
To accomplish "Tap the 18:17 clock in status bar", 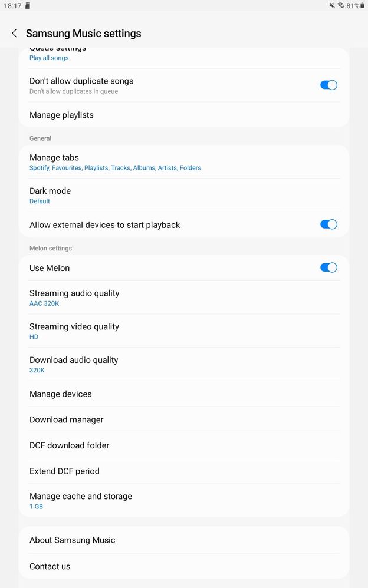I will tap(12, 6).
